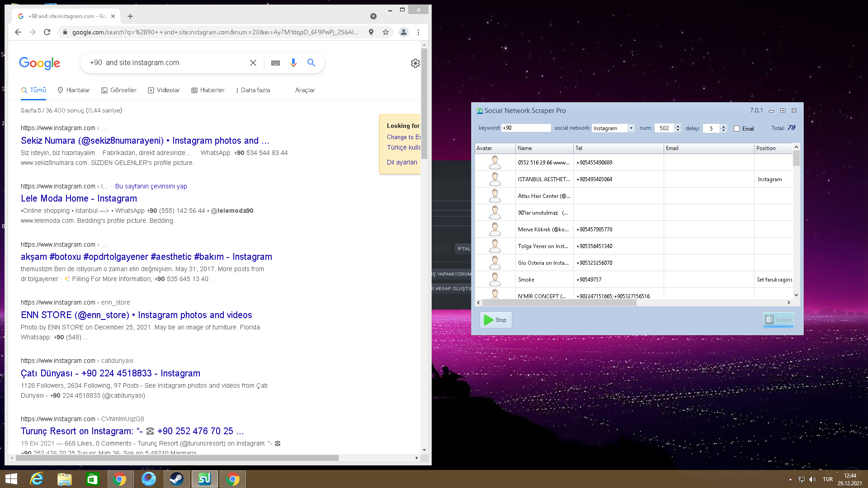Open Çatı Dünyası result link
The image size is (868, 488).
[x=110, y=373]
